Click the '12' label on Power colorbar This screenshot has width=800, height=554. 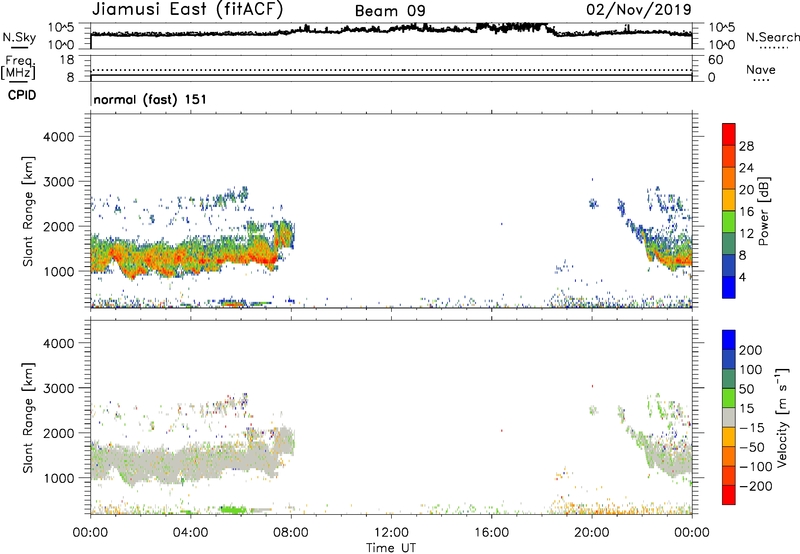tap(746, 234)
